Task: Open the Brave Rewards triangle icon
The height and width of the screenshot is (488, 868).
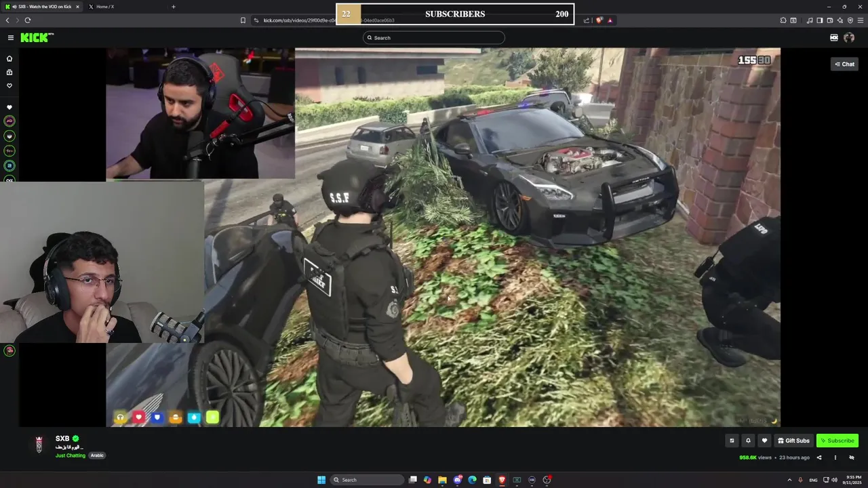Action: 610,20
